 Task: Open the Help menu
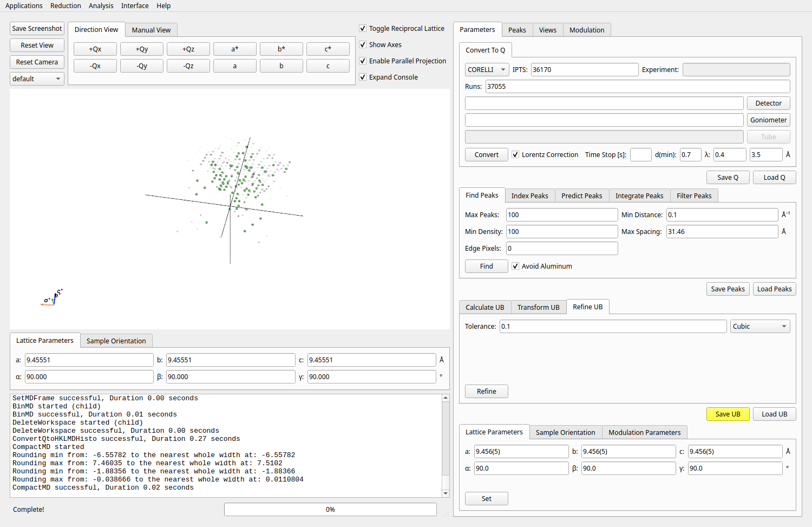pos(163,5)
